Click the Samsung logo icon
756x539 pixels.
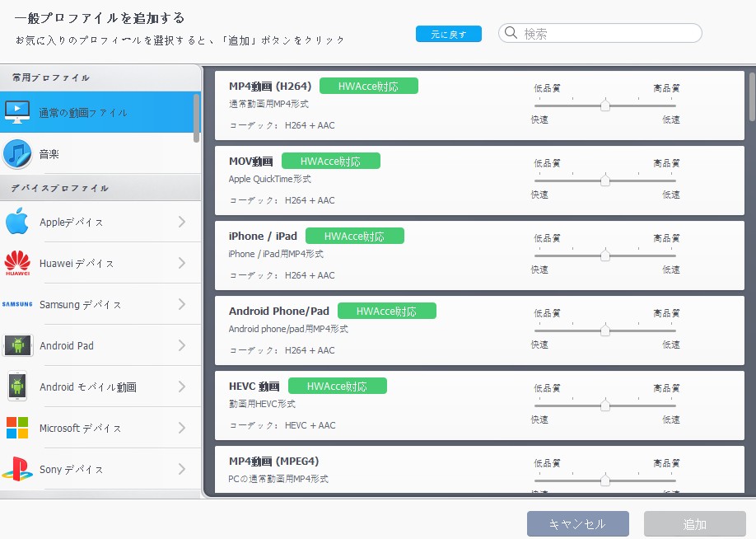click(x=17, y=304)
